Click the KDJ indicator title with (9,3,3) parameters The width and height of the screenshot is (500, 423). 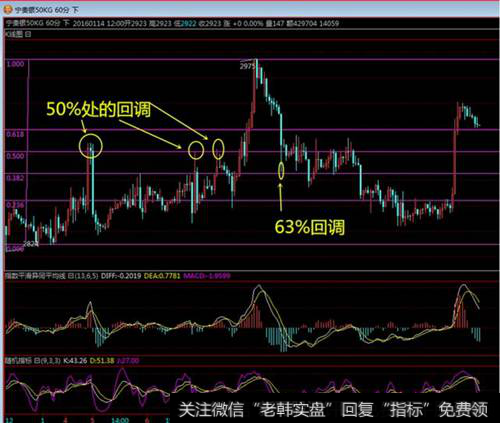tap(33, 361)
